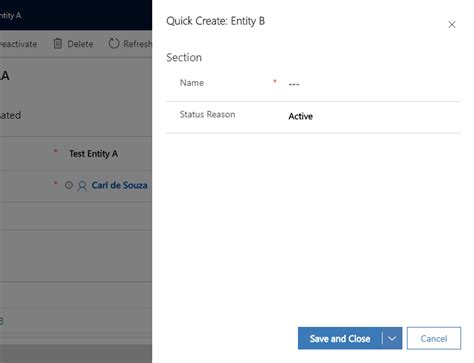474x363 pixels.
Task: Click the trash can Delete icon
Action: (x=58, y=44)
